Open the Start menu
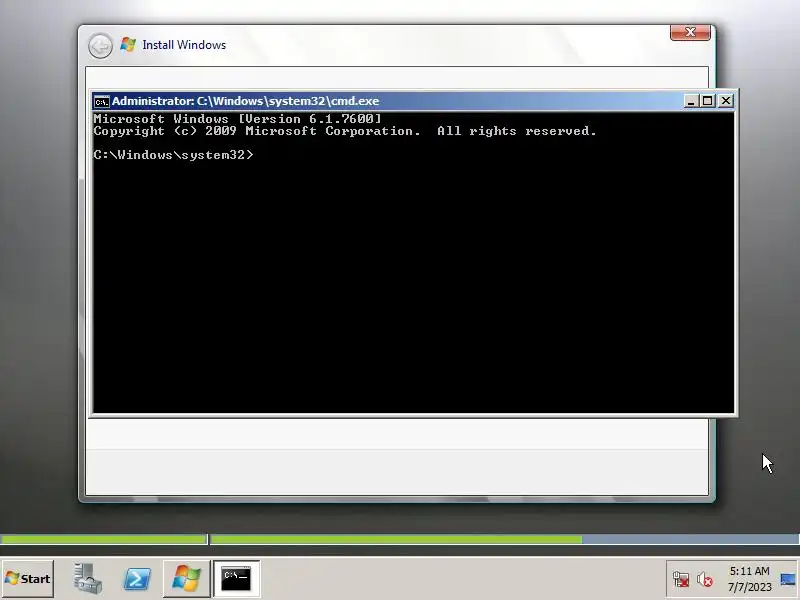 [x=28, y=579]
